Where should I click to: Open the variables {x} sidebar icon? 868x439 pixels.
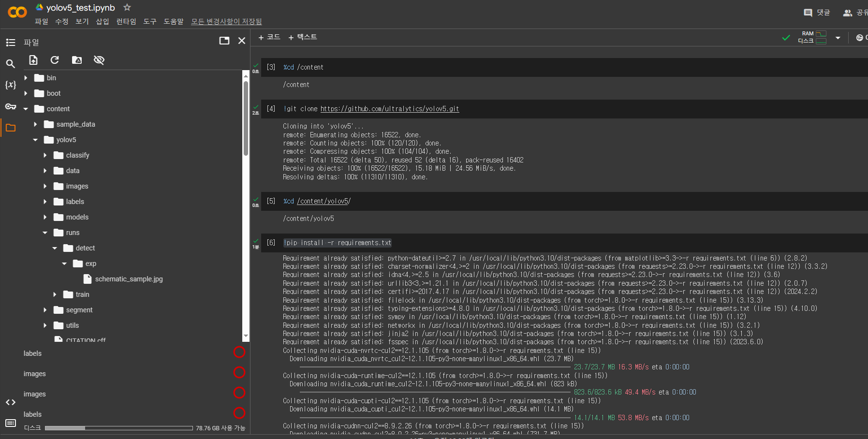pos(11,85)
